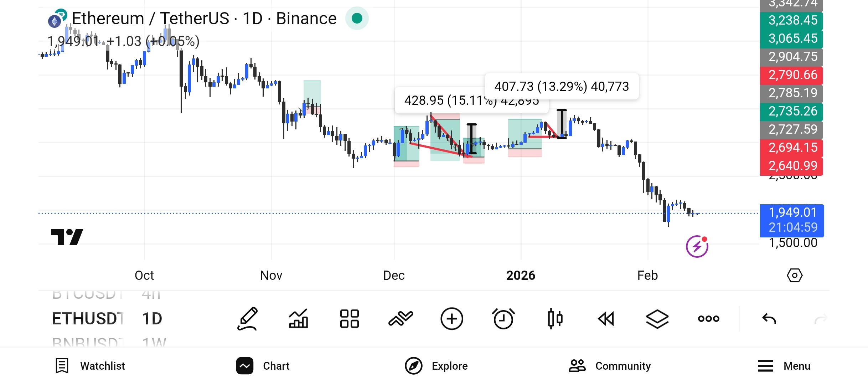
Task: Open the object tree layers icon
Action: coord(657,318)
